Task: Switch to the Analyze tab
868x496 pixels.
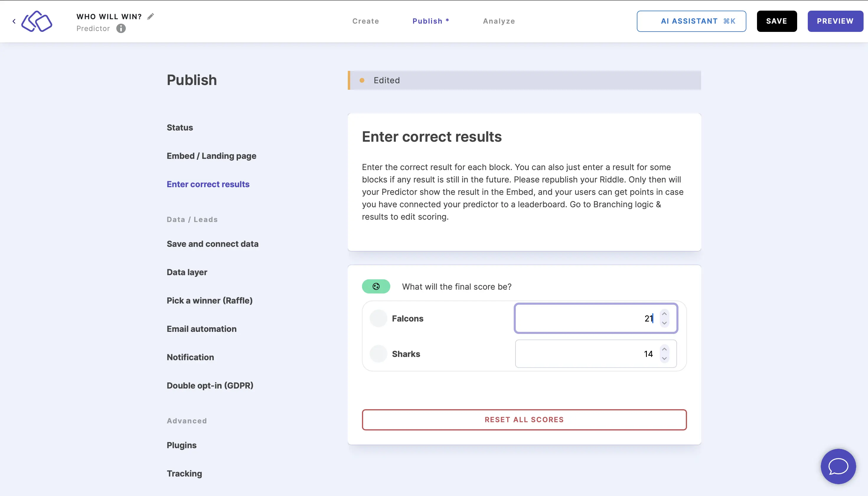Action: [x=499, y=21]
